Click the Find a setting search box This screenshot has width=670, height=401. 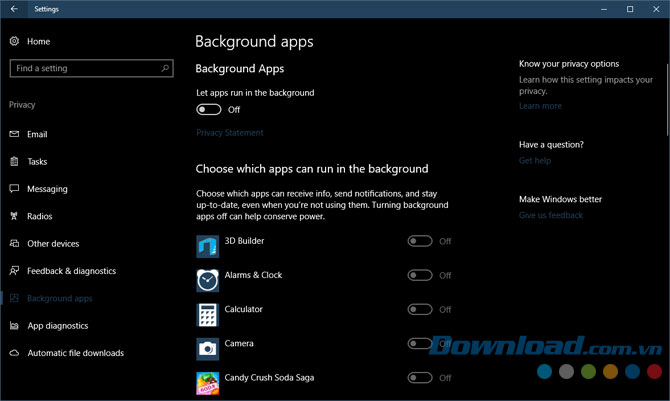tap(91, 68)
